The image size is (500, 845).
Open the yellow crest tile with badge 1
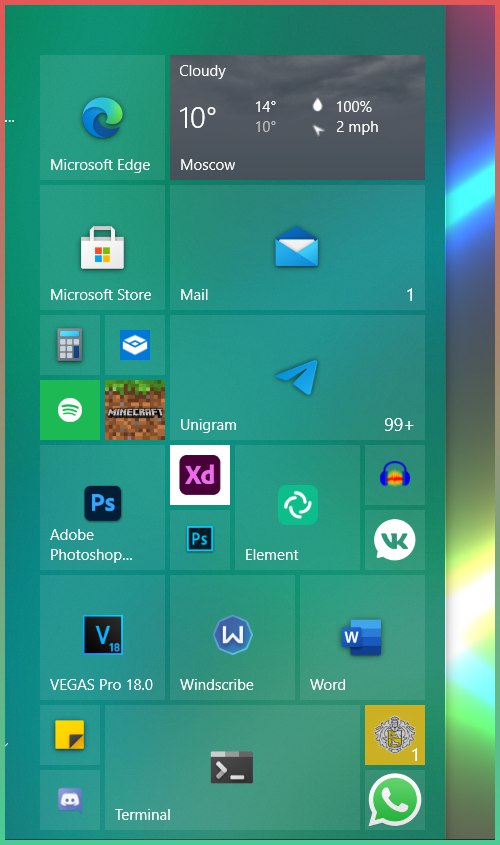(395, 735)
